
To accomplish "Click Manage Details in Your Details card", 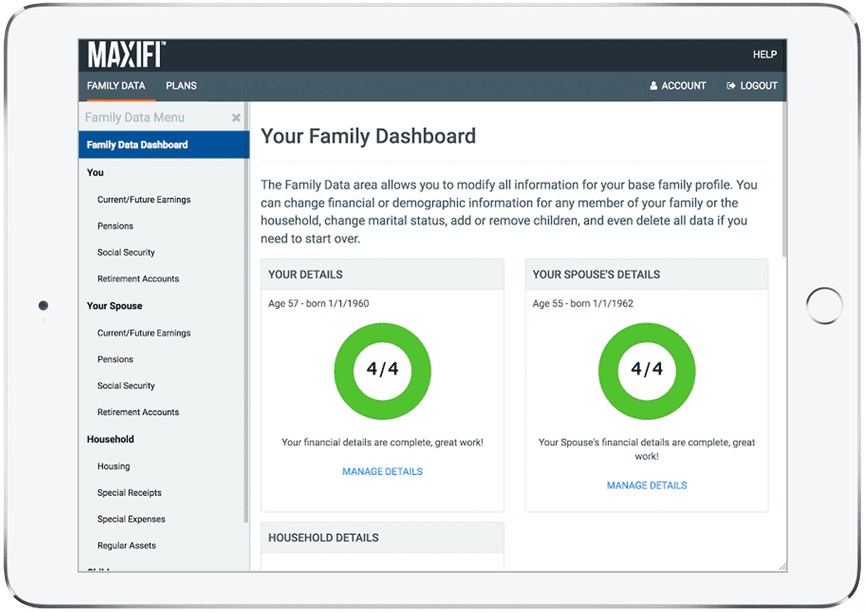I will pos(382,472).
